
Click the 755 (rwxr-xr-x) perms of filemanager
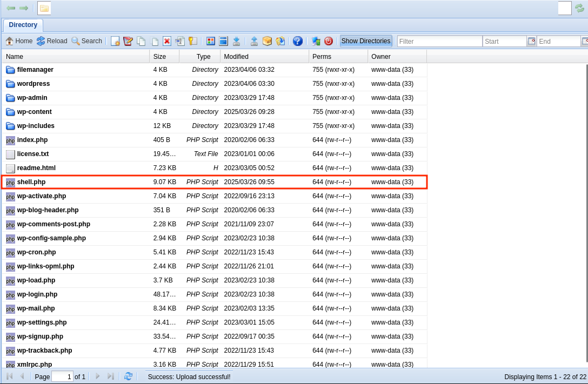coord(333,70)
